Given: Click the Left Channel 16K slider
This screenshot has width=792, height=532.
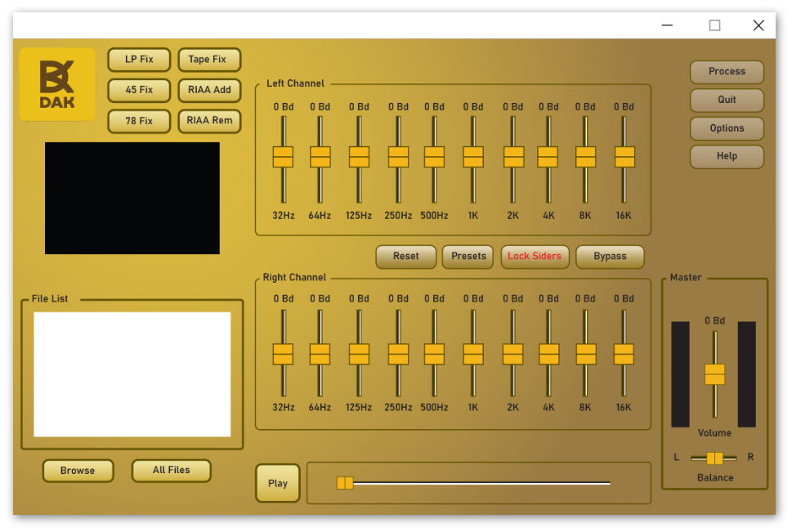Looking at the screenshot, I should pyautogui.click(x=624, y=157).
